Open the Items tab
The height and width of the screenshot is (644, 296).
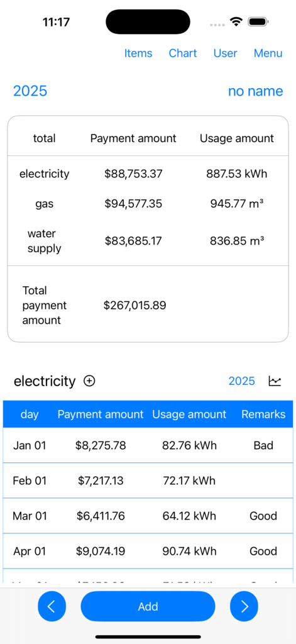(x=138, y=53)
